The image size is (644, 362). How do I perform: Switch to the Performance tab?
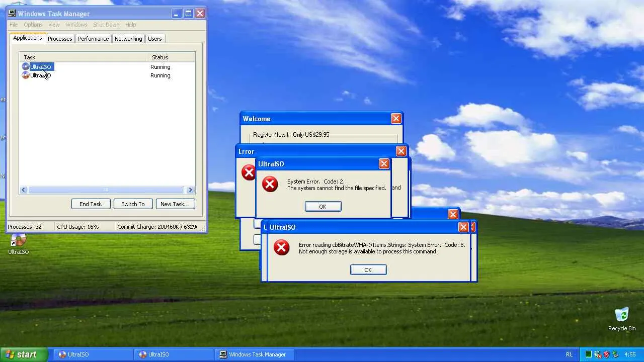(93, 39)
